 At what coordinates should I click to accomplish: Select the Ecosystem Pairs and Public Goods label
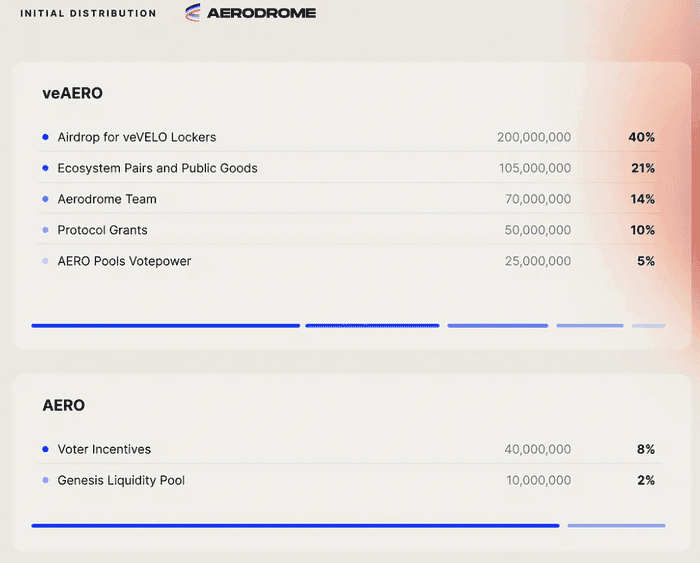(157, 168)
